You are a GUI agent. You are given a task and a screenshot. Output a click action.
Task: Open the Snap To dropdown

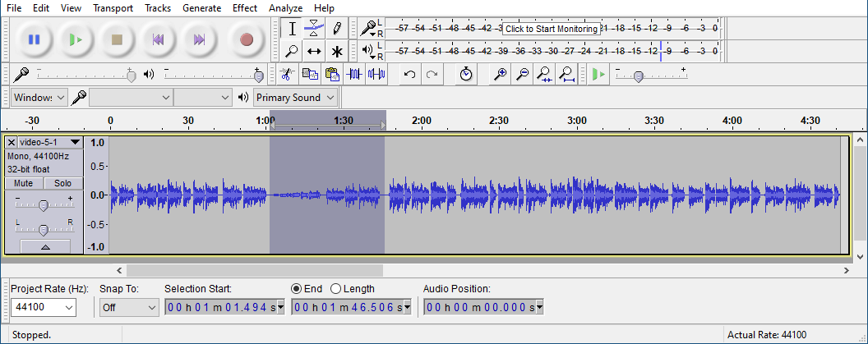point(130,308)
